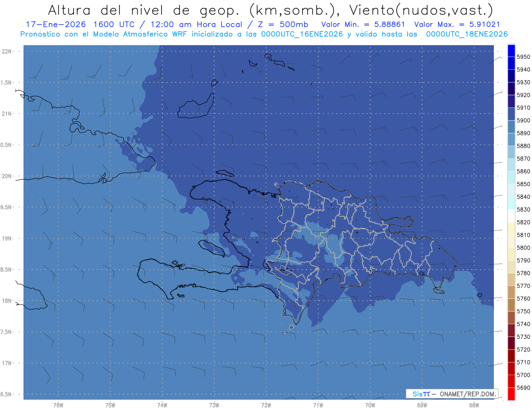Click the '5790' colorbar value
Image resolution: width=532 pixels, height=411 pixels.
[x=524, y=260]
